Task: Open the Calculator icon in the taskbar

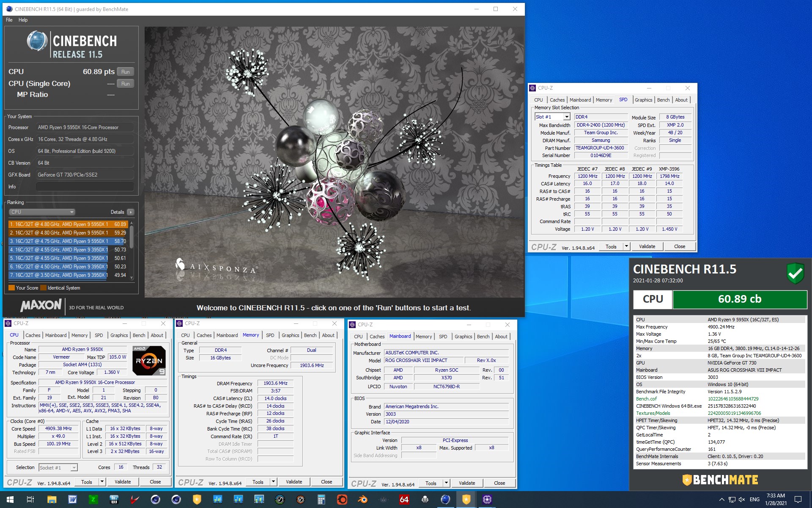Action: pos(321,500)
